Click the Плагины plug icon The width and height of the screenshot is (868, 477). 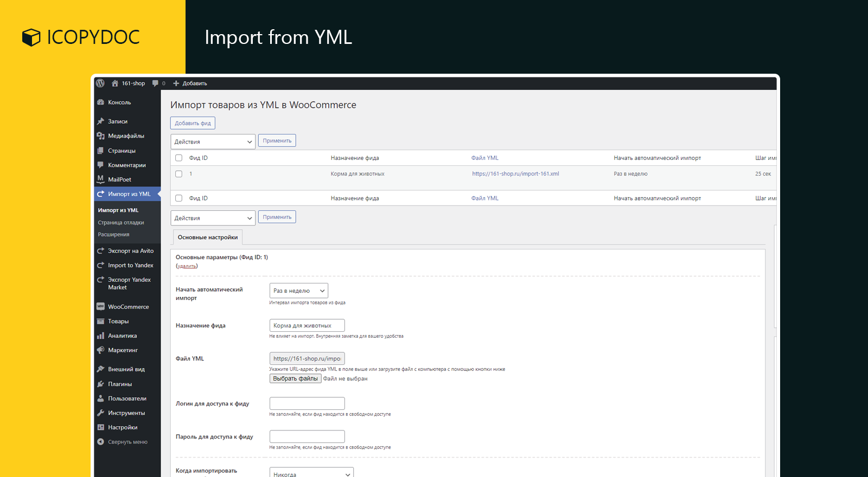tap(100, 384)
